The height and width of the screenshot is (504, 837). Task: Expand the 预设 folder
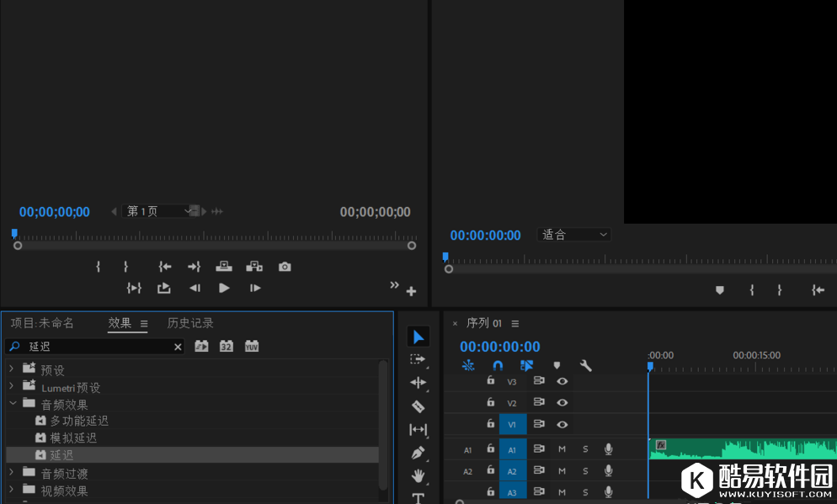[x=12, y=369]
